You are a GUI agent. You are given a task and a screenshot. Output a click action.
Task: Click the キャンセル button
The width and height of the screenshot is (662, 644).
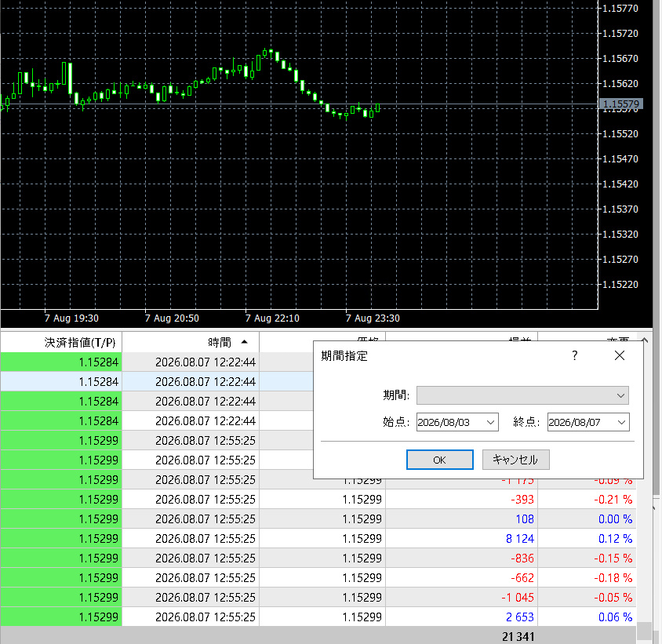[515, 460]
